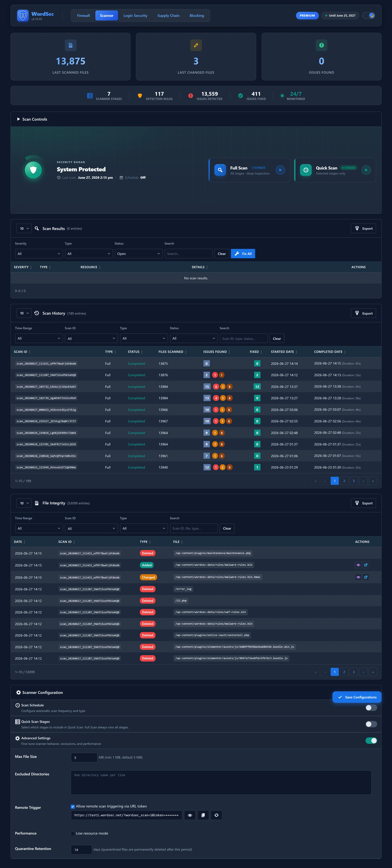Click the Fix All button

click(243, 254)
